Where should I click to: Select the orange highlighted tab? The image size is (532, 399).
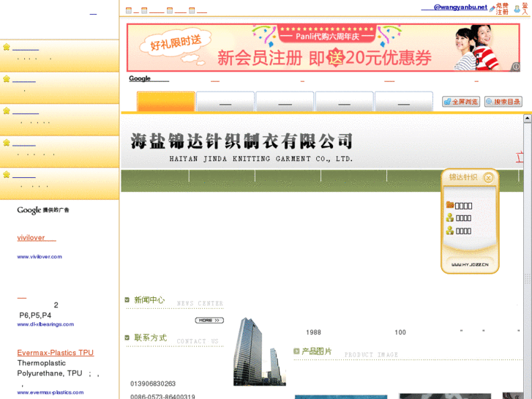tap(166, 101)
